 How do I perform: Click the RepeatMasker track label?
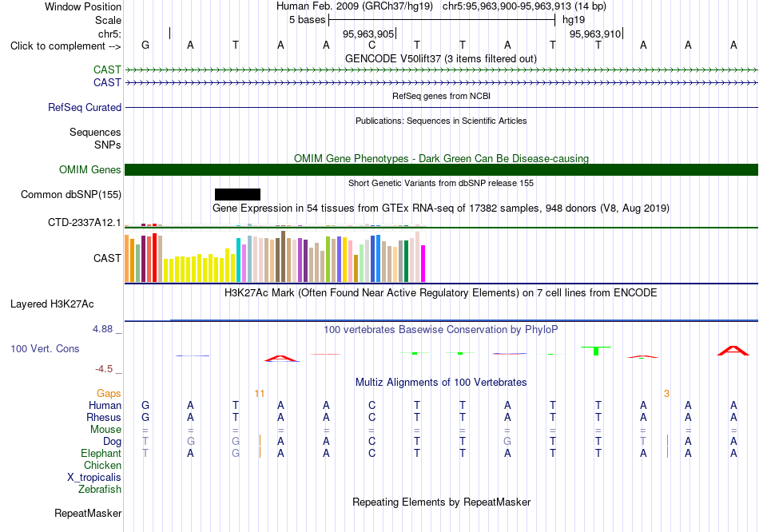point(88,513)
